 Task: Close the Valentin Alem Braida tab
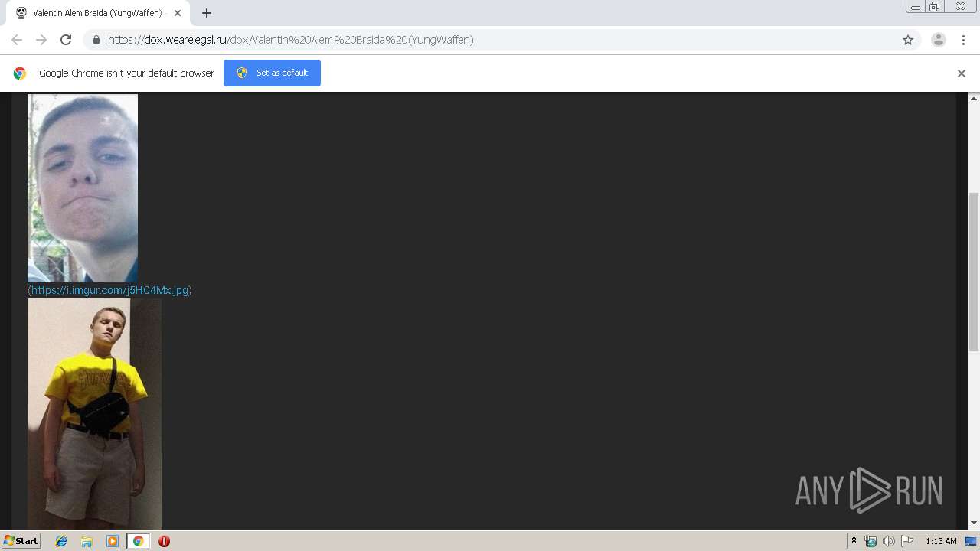(x=178, y=13)
